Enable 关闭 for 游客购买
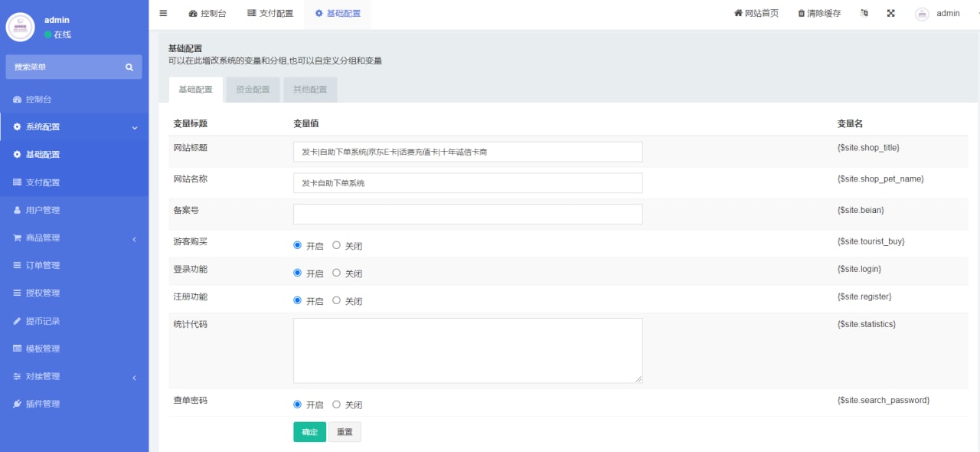The height and width of the screenshot is (452, 980). click(x=336, y=245)
